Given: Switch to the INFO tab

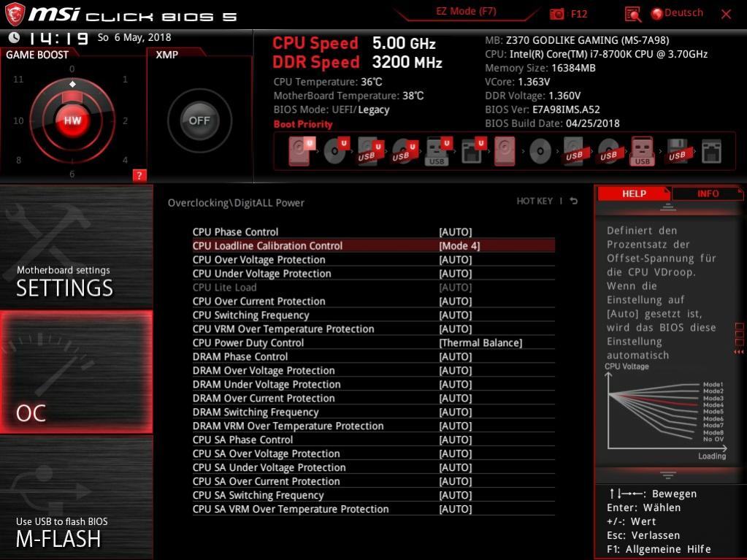Looking at the screenshot, I should tap(708, 193).
